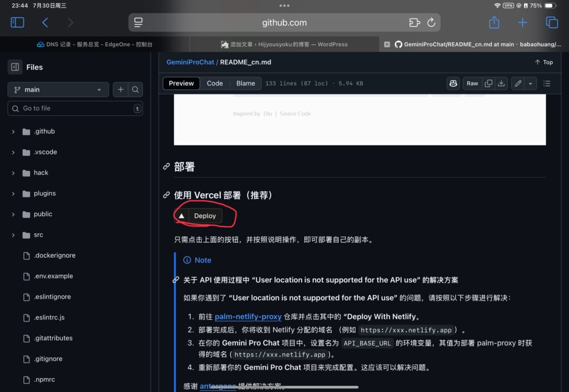
Task: Close the GeminiProChat tab with its X
Action: [387, 44]
